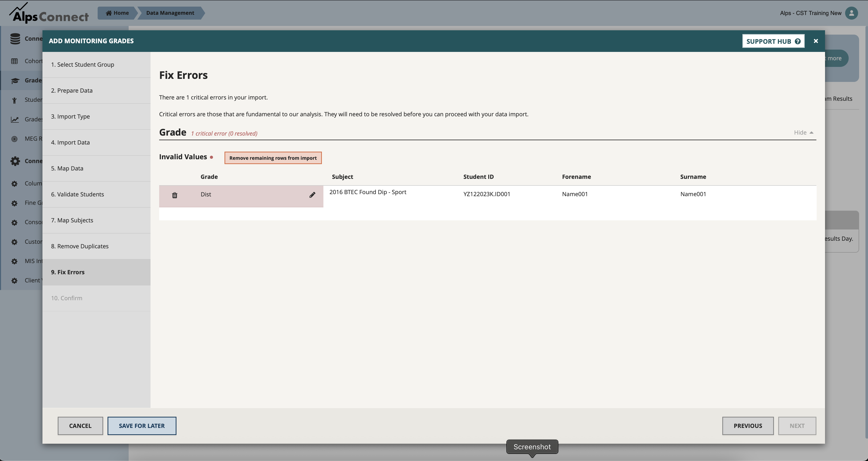Click the YZ122023K.ID001 student ID cell
The width and height of the screenshot is (868, 461).
[x=487, y=194]
